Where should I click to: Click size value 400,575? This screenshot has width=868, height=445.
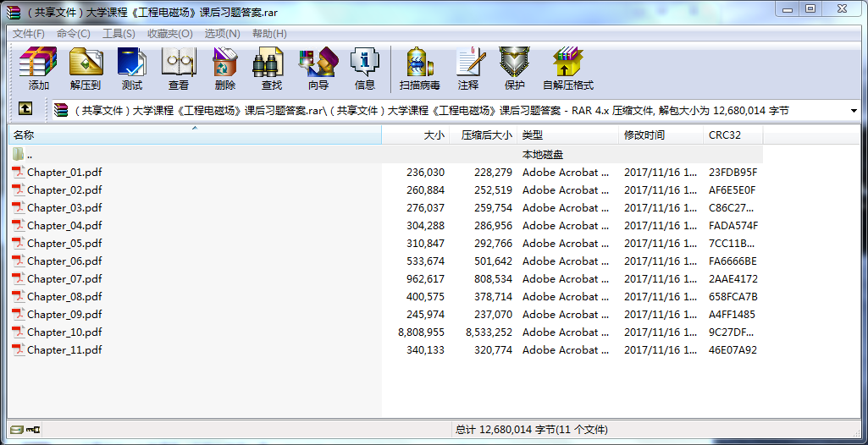pyautogui.click(x=425, y=296)
